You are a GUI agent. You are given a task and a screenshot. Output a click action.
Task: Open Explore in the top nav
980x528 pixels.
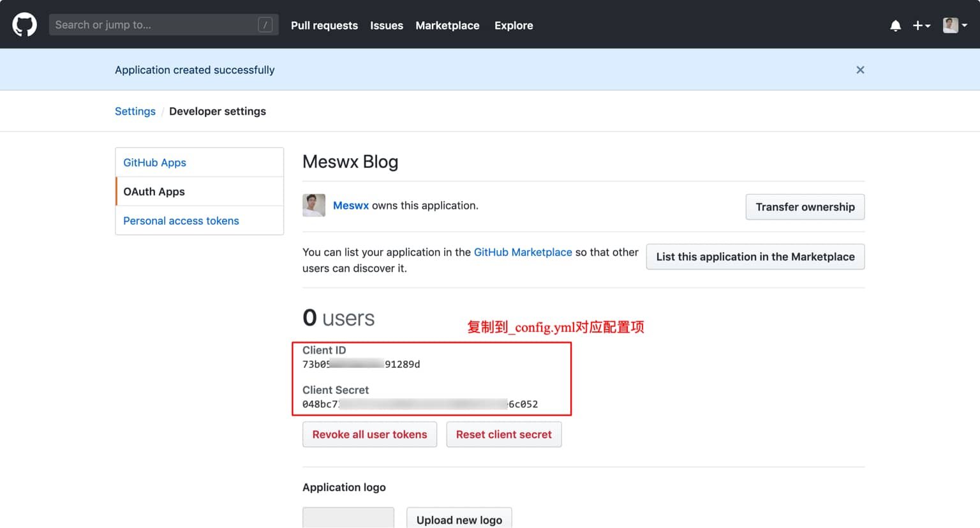[x=514, y=26]
